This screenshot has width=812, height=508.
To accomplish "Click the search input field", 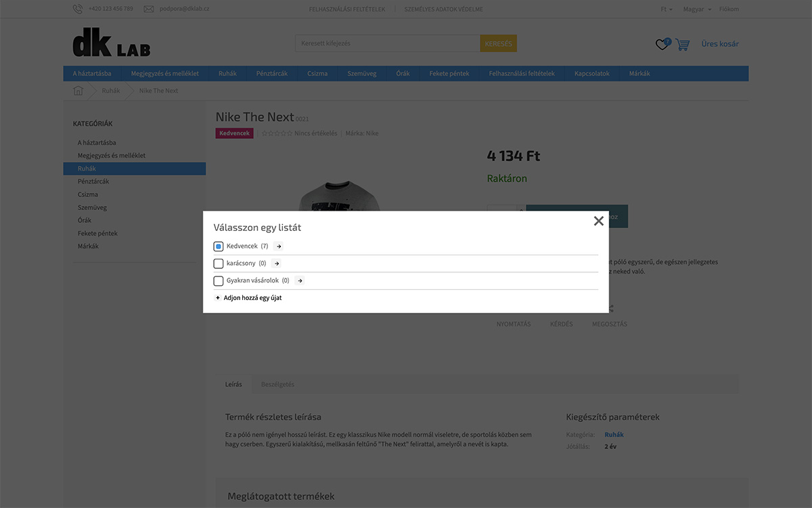I will pyautogui.click(x=388, y=44).
